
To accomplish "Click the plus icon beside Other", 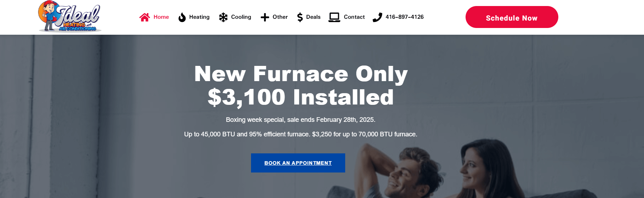I will [x=265, y=17].
